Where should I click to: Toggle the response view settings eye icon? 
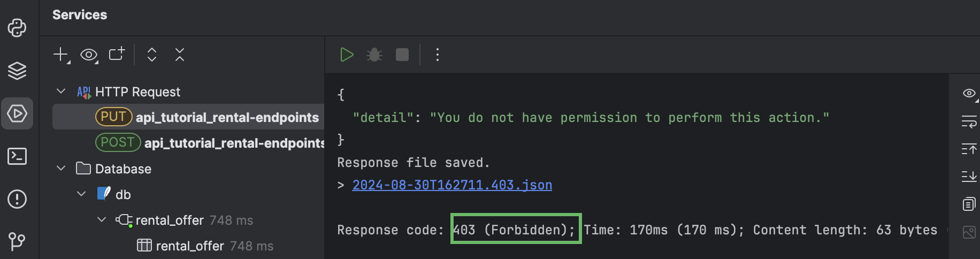coord(969,93)
